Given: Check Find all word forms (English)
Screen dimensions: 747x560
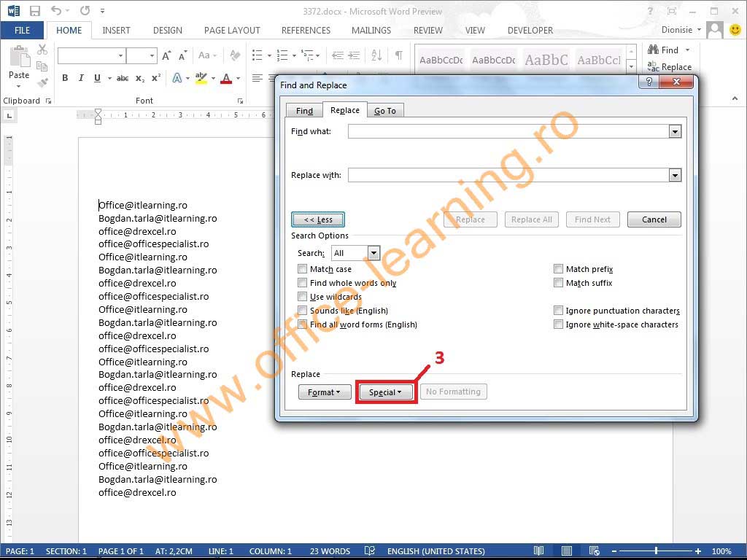Looking at the screenshot, I should [x=302, y=324].
